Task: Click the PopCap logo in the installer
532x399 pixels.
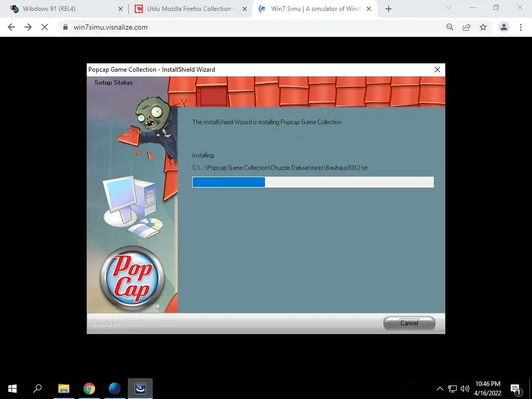Action: [132, 279]
